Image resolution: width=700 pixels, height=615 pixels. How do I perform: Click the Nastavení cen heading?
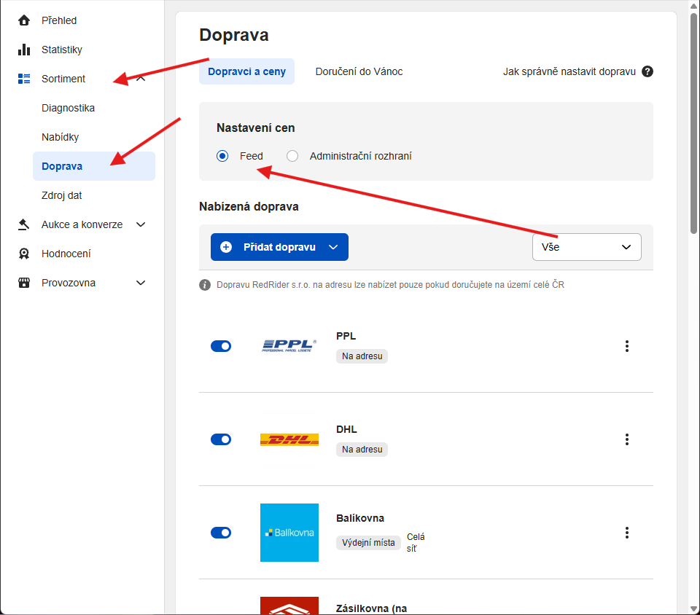(256, 128)
